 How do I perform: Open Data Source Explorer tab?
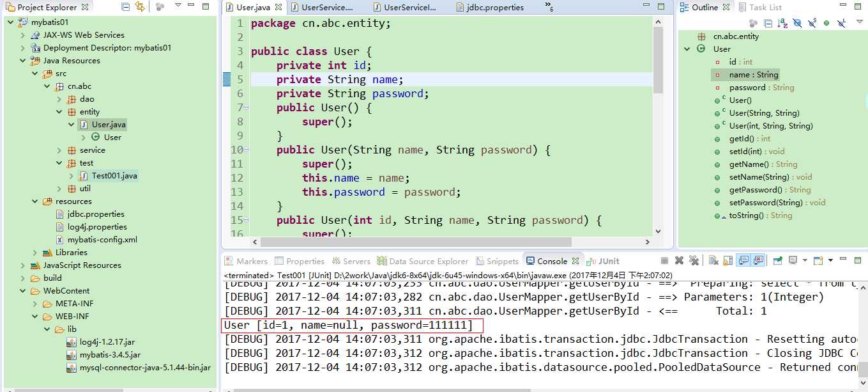[x=423, y=261]
